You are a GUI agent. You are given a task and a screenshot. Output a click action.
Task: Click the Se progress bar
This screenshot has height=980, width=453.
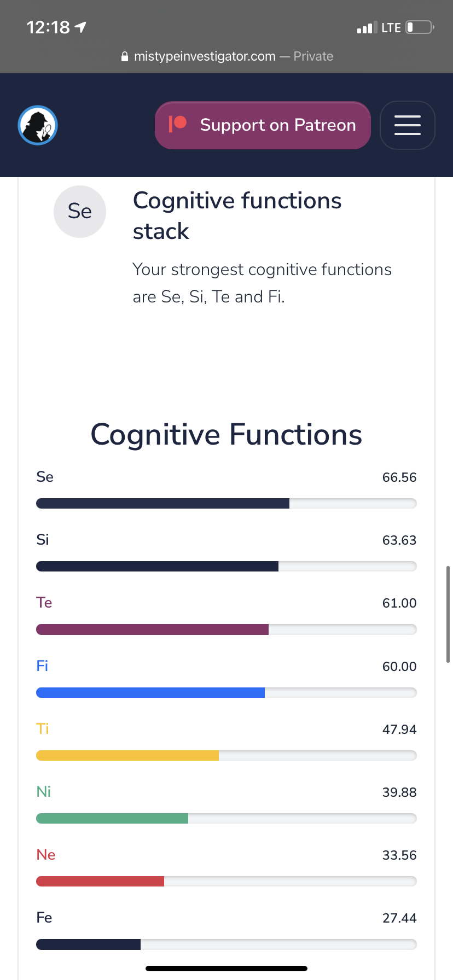[x=226, y=503]
